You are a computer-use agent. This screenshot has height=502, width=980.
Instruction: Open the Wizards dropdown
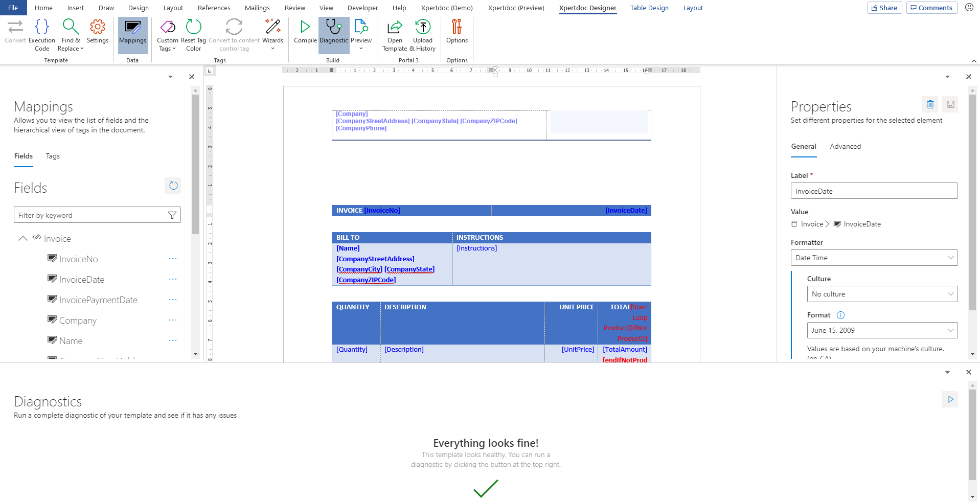272,35
